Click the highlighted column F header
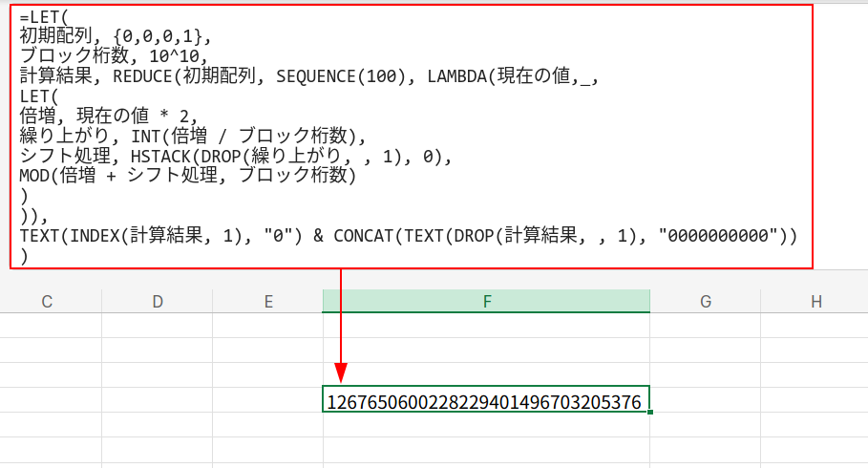 coord(487,302)
